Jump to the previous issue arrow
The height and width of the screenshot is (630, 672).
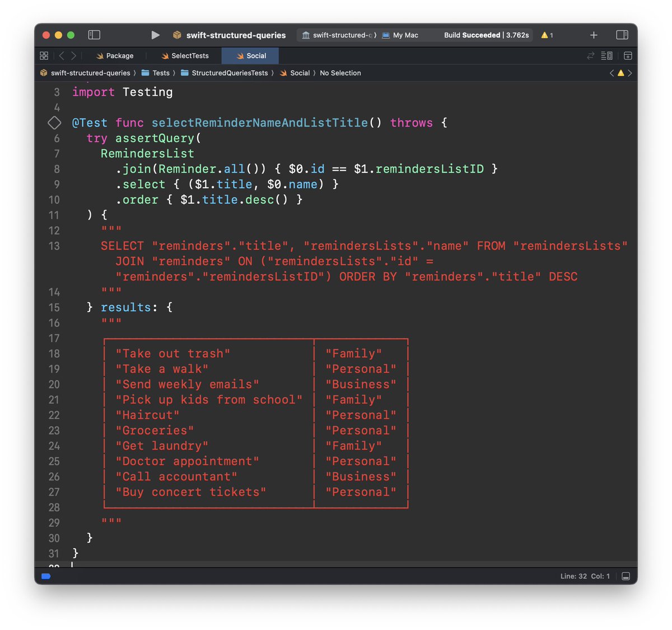[612, 73]
